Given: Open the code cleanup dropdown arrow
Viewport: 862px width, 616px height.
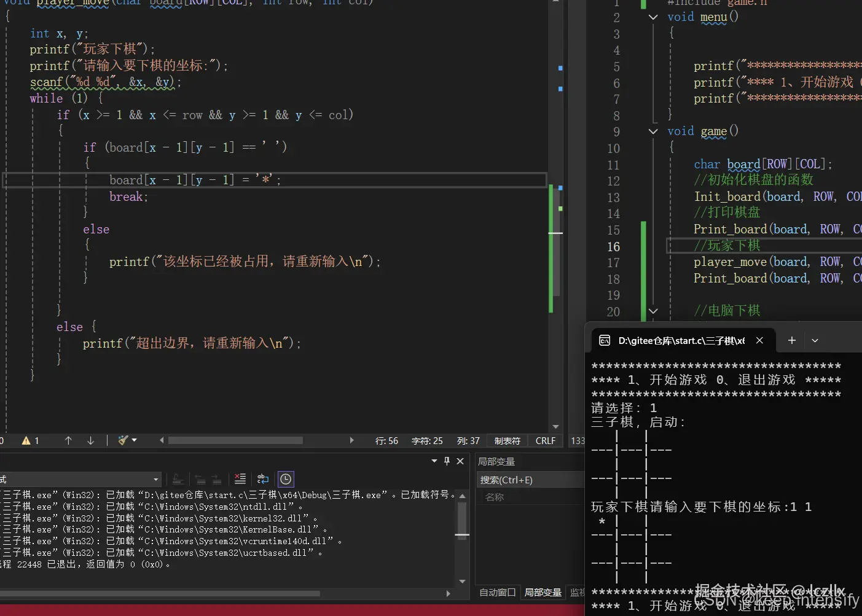Looking at the screenshot, I should pos(134,440).
